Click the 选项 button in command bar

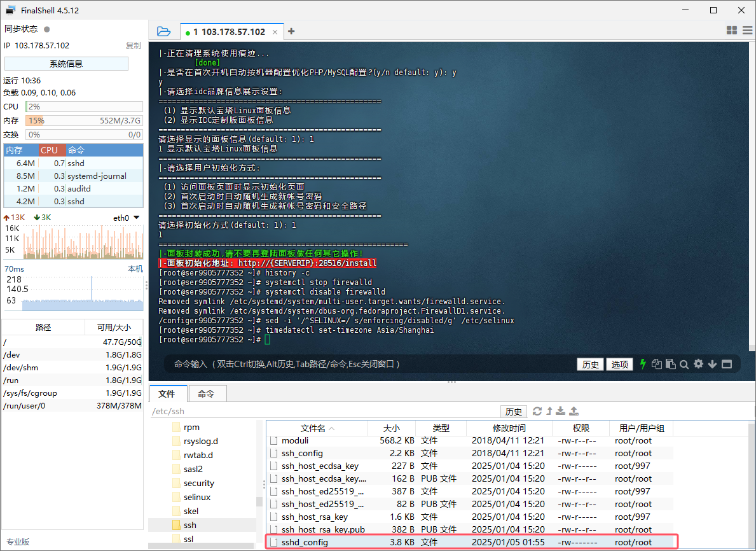(x=620, y=364)
